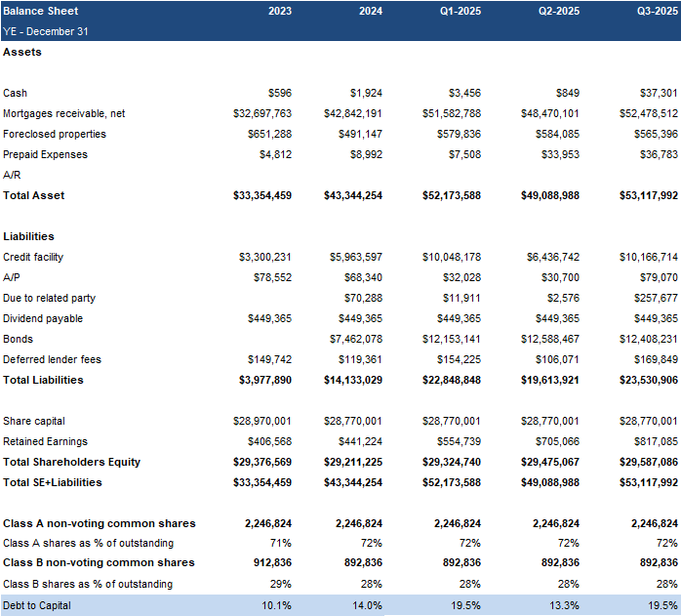
Task: Select the 2023 column header
Action: click(x=279, y=11)
